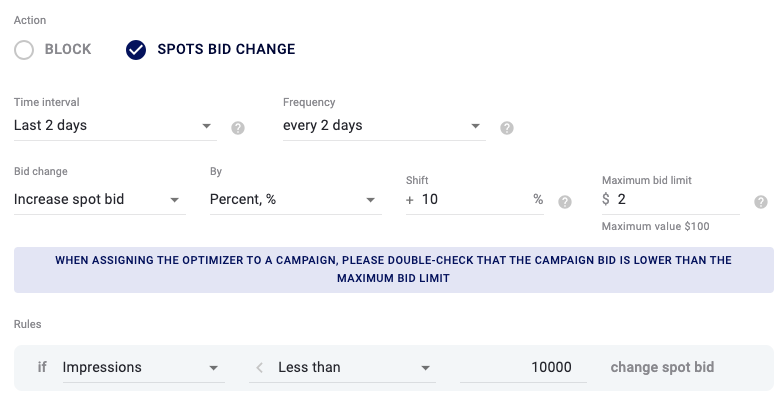Select the BLOCK action radio button

pos(24,50)
